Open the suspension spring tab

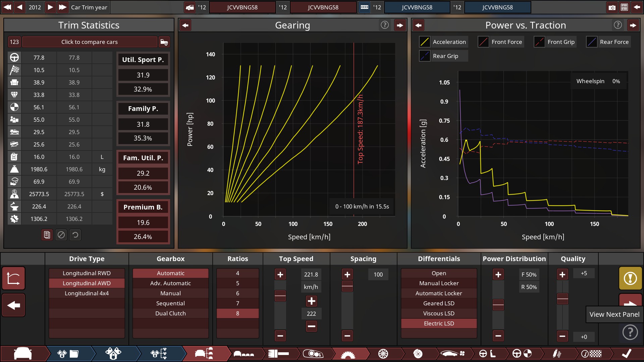(x=557, y=354)
